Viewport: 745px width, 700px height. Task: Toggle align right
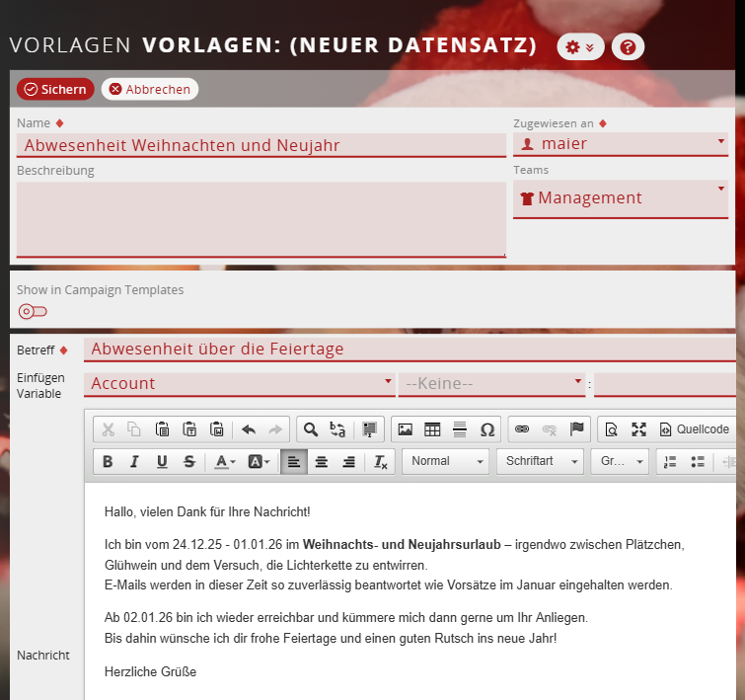(x=349, y=461)
